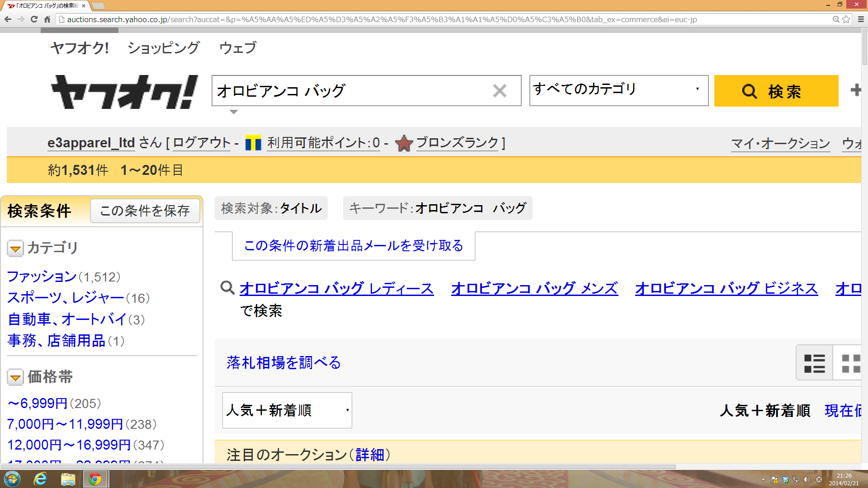Click the Chrome taskbar icon
Screen dimensions: 868x488
tap(95, 479)
